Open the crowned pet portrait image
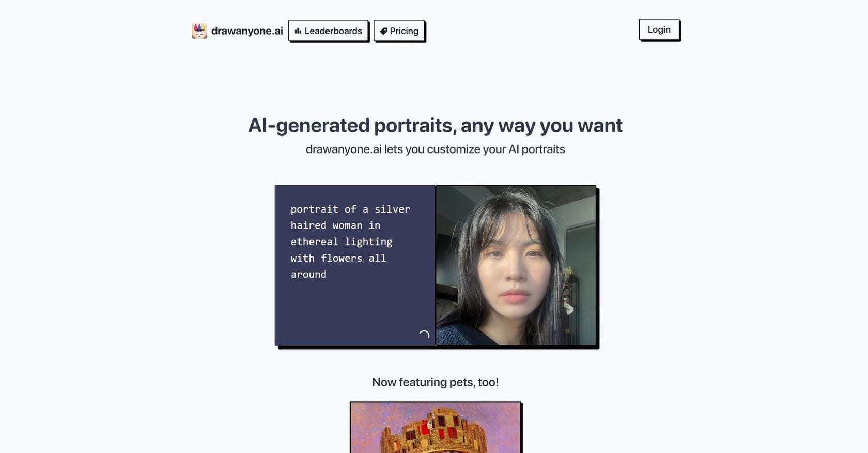Viewport: 868px width, 453px height. [435, 428]
